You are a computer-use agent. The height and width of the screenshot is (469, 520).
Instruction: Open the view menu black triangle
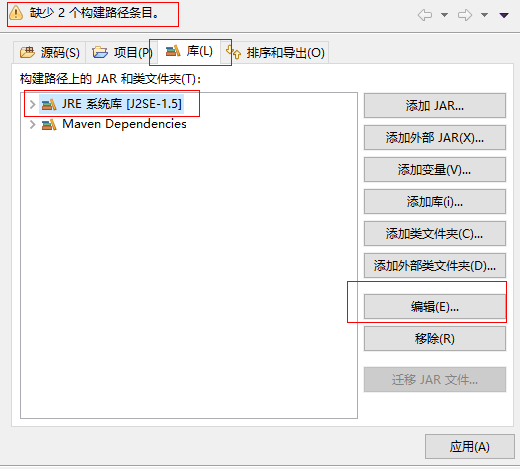pos(504,15)
